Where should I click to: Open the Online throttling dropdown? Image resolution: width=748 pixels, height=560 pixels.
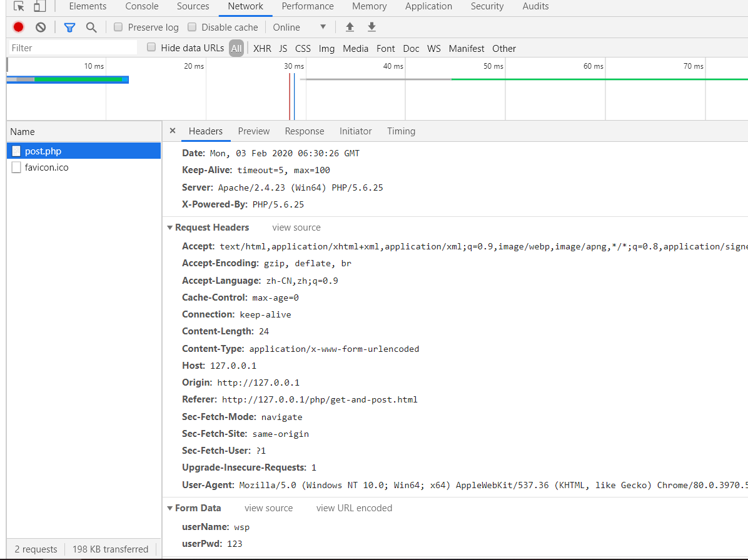[x=300, y=27]
